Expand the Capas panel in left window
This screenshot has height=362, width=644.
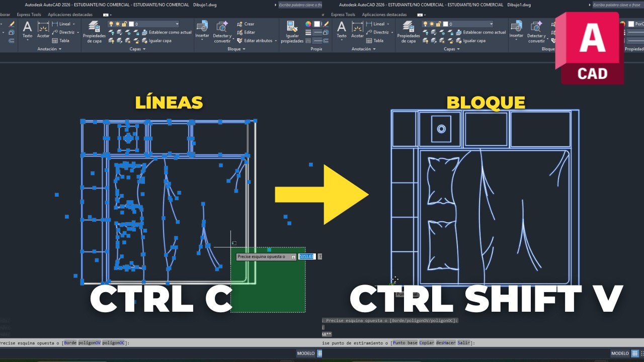tap(137, 49)
